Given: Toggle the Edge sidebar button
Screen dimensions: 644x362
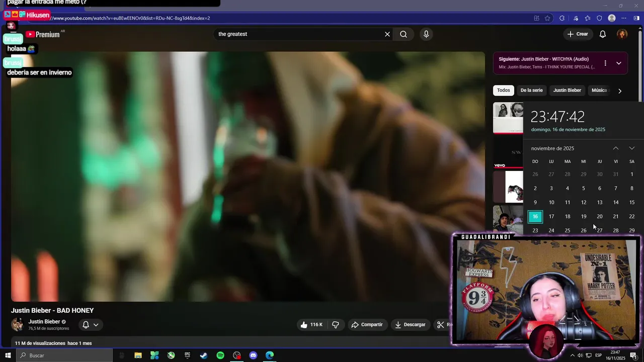Looking at the screenshot, I should (x=636, y=18).
